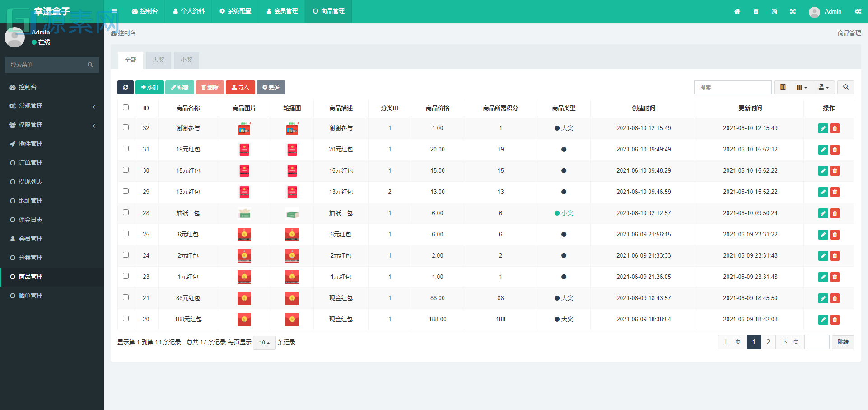Click the 添加 add button
The height and width of the screenshot is (410, 868).
tap(149, 87)
